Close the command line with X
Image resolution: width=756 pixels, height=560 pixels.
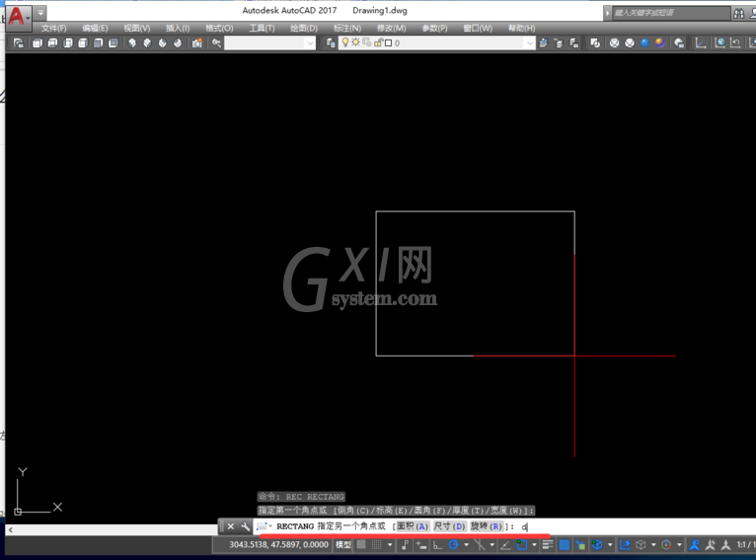coord(231,526)
